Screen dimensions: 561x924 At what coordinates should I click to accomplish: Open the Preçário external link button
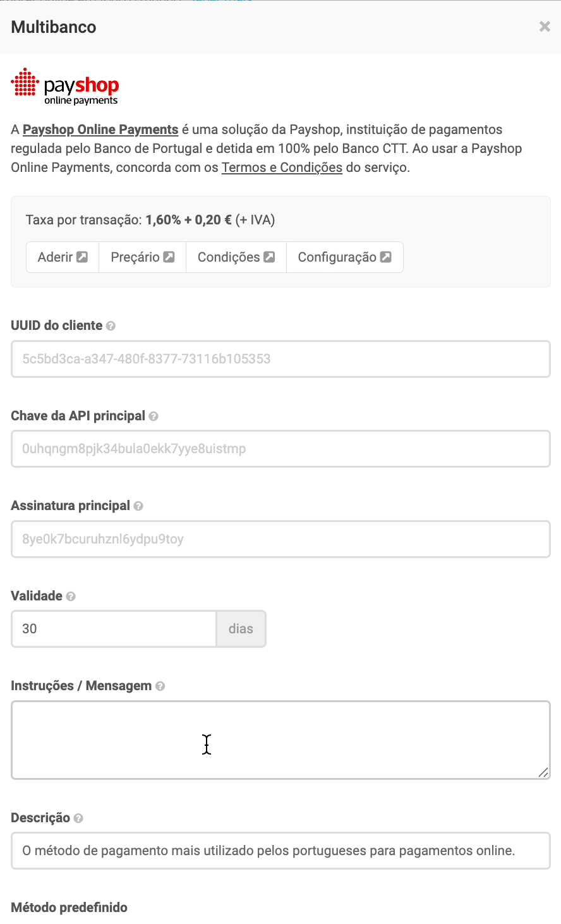(142, 257)
